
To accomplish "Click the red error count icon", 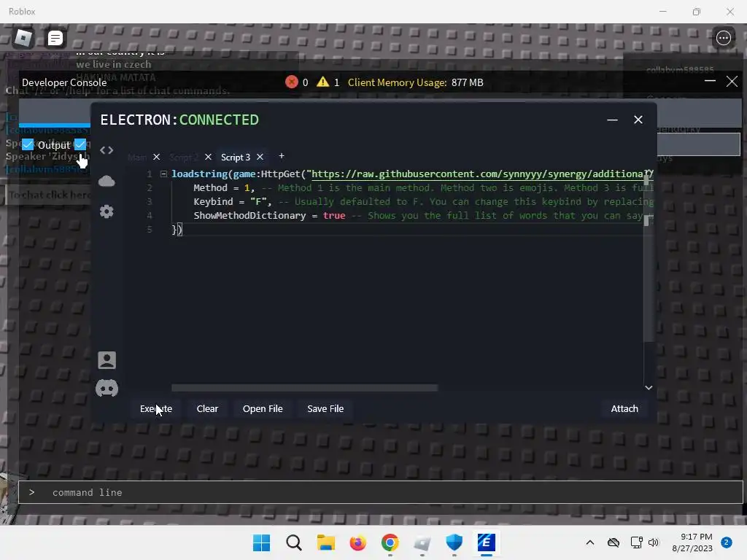I will 292,82.
